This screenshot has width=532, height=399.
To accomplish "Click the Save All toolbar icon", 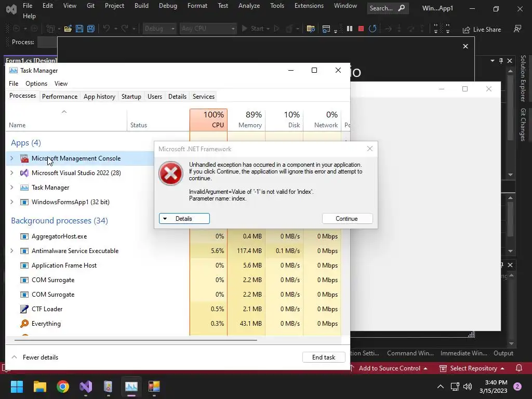I will pos(90,29).
